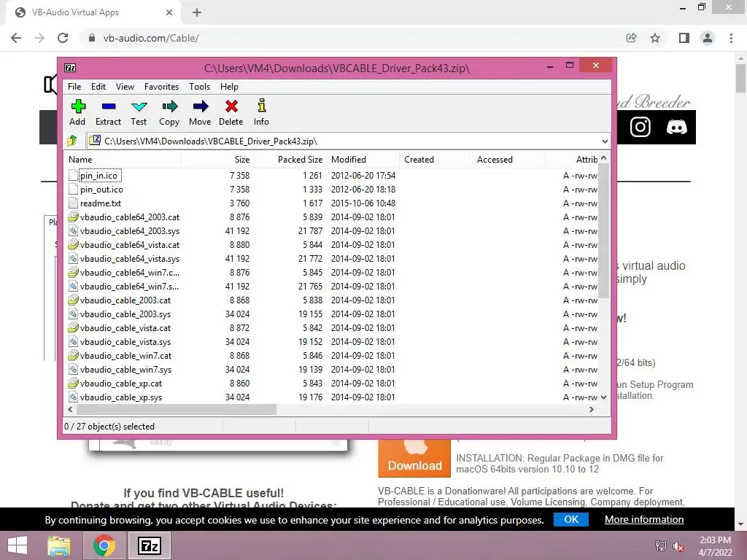This screenshot has width=747, height=560.
Task: Select the VB-Audio Virtual Apps tab
Action: pos(93,12)
